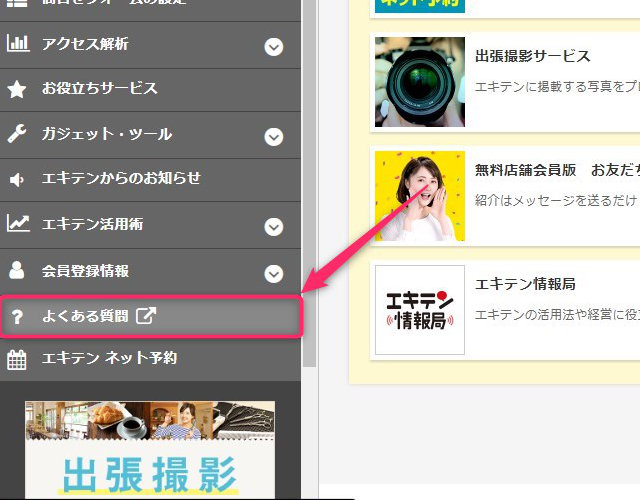Expand the アクセス解析 submenu chevron
This screenshot has height=500, width=640.
(273, 47)
